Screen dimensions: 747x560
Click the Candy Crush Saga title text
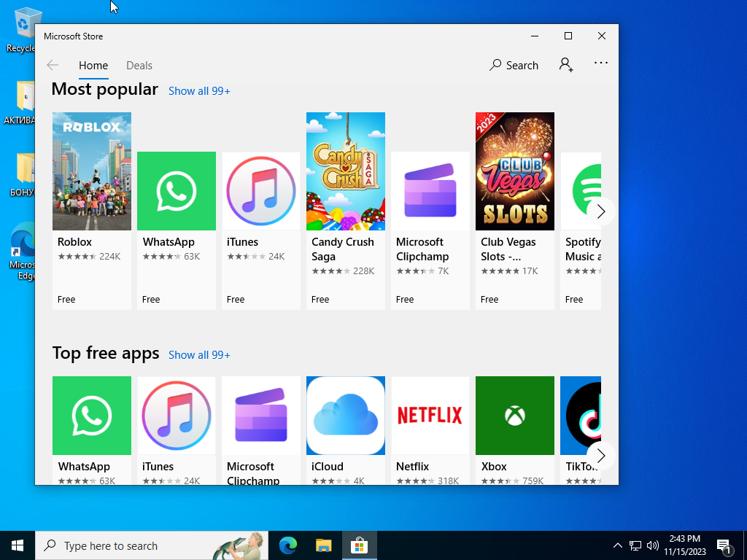[343, 249]
